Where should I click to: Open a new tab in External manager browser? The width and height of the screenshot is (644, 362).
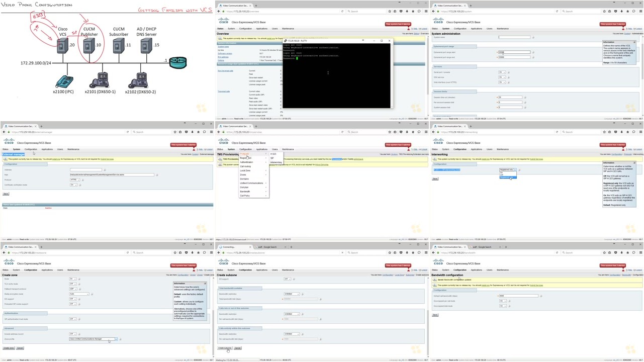[41, 126]
